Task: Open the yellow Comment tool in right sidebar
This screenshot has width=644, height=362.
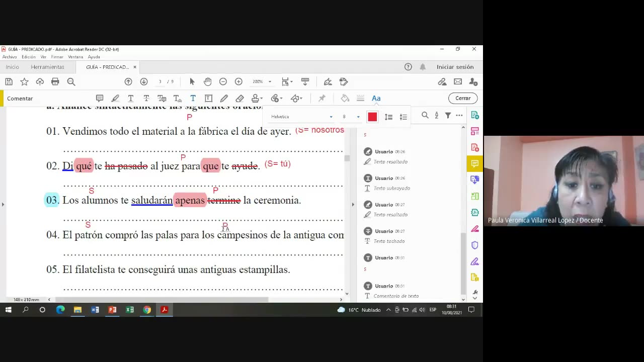Action: [x=474, y=163]
